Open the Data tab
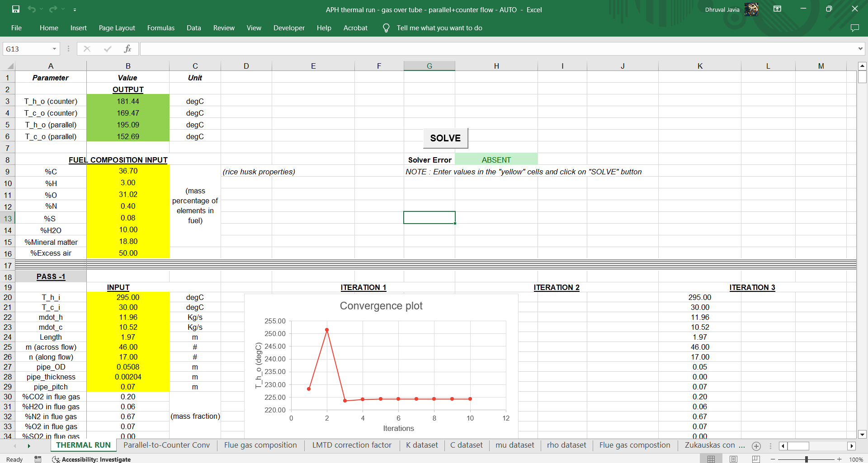 (194, 28)
